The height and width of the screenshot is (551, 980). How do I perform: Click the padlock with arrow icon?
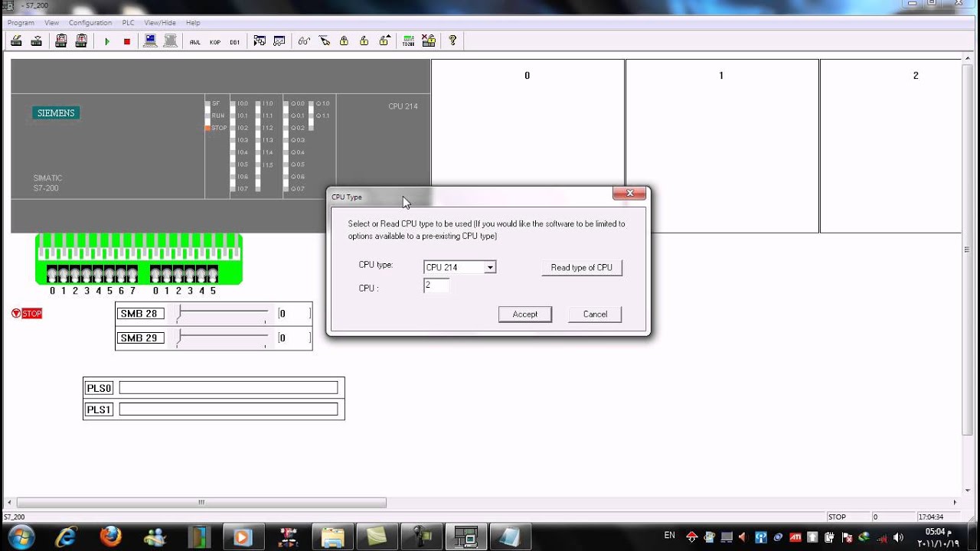point(384,41)
